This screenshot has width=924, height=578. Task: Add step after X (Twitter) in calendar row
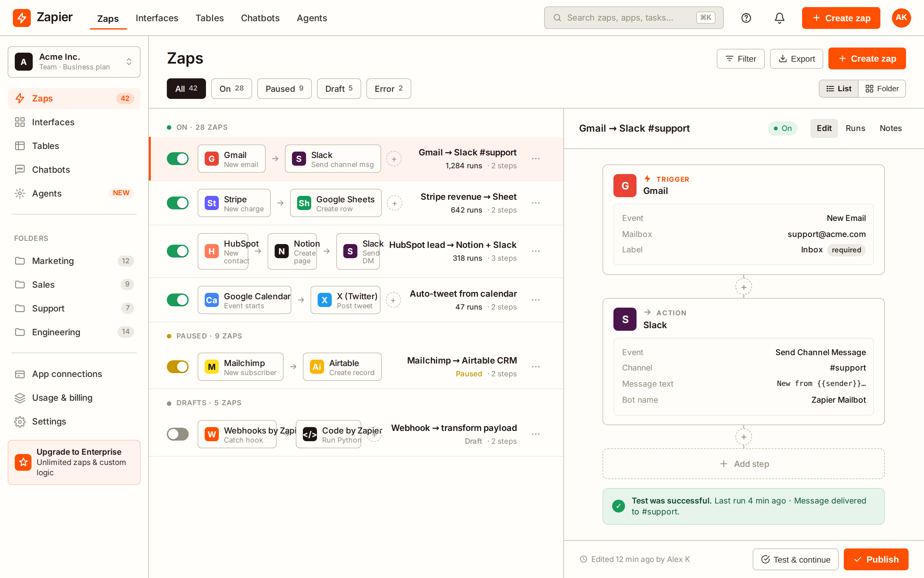393,301
